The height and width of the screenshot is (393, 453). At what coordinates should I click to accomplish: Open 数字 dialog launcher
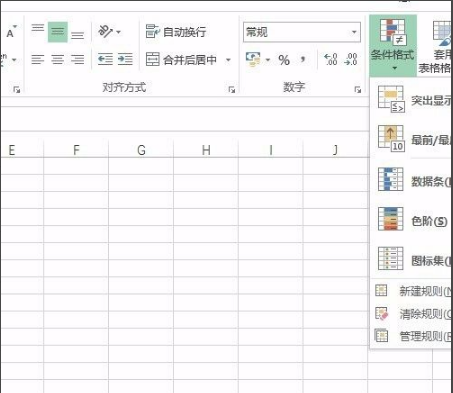[x=358, y=89]
